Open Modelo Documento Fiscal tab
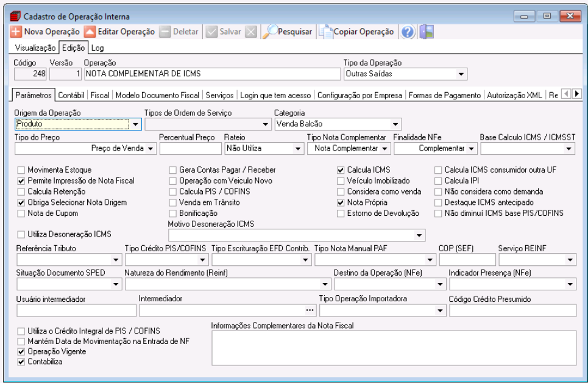 tap(157, 95)
